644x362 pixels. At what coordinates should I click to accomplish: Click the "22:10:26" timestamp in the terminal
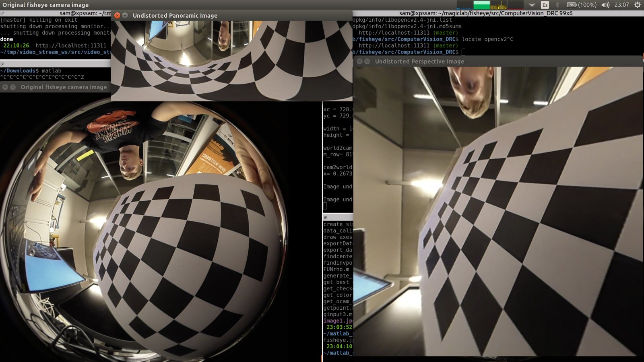click(16, 45)
